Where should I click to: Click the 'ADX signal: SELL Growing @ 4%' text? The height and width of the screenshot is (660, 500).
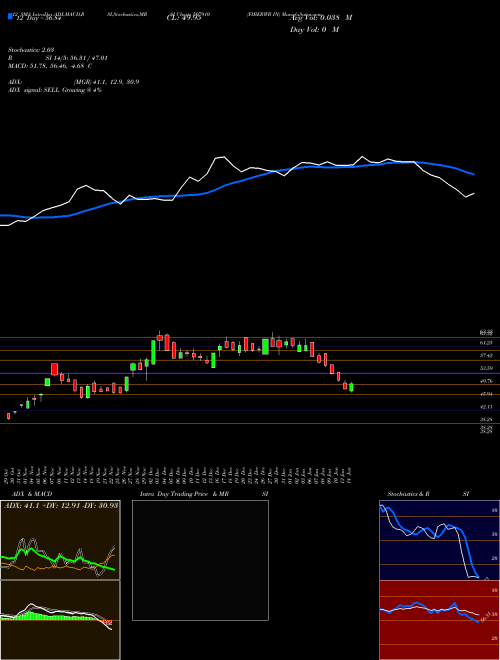click(x=55, y=90)
